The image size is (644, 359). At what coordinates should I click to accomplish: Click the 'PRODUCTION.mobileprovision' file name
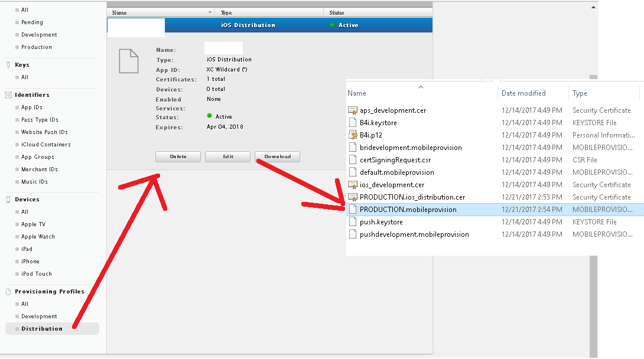pos(408,209)
